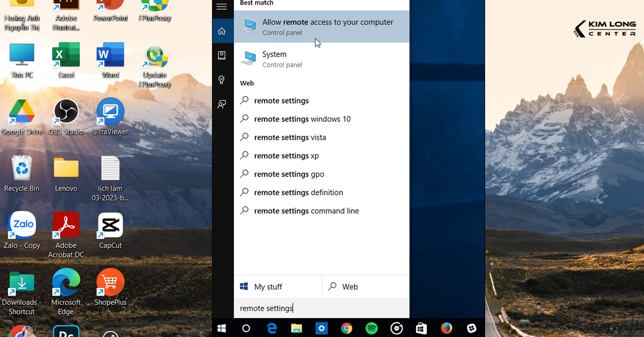Screen dimensions: 644x337
Task: Launch Spotify from the taskbar
Action: (x=371, y=328)
